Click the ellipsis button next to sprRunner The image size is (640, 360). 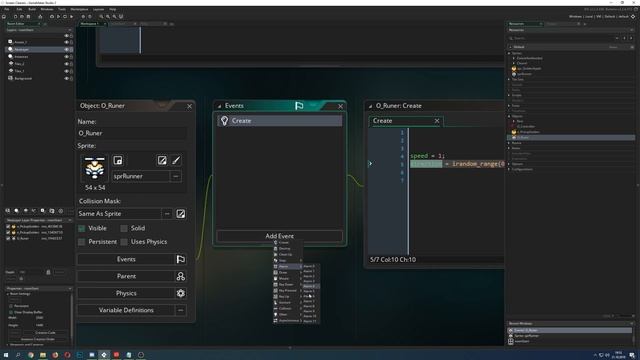coord(176,176)
